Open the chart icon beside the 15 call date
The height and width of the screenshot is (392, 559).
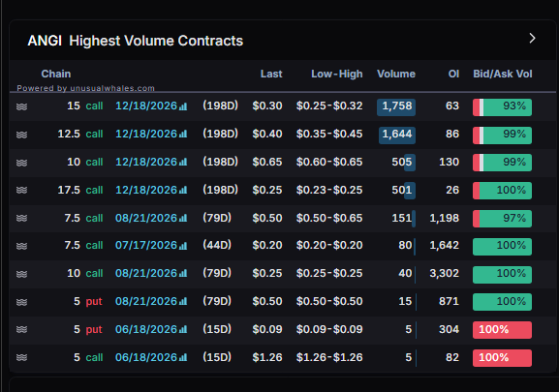pos(183,106)
